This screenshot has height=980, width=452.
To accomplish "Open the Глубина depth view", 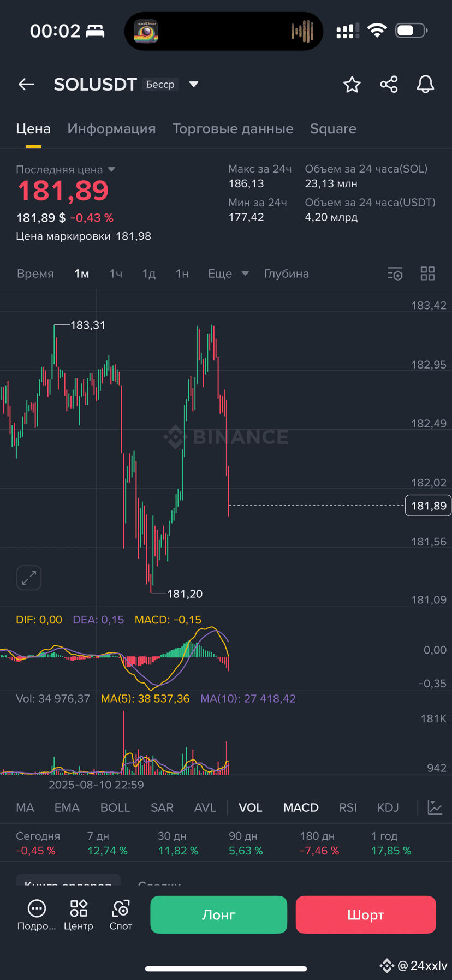I will [287, 274].
